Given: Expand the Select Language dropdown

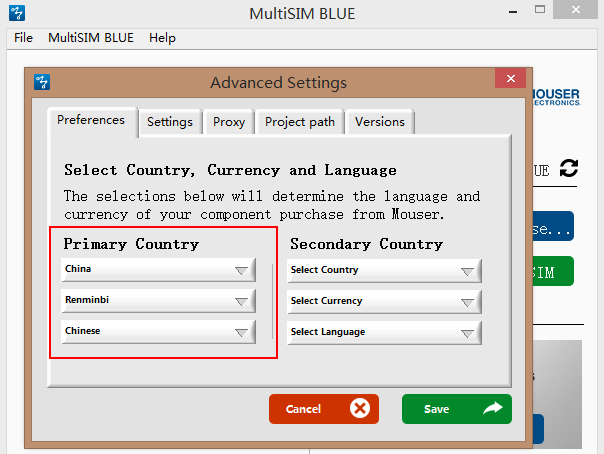Looking at the screenshot, I should 384,333.
